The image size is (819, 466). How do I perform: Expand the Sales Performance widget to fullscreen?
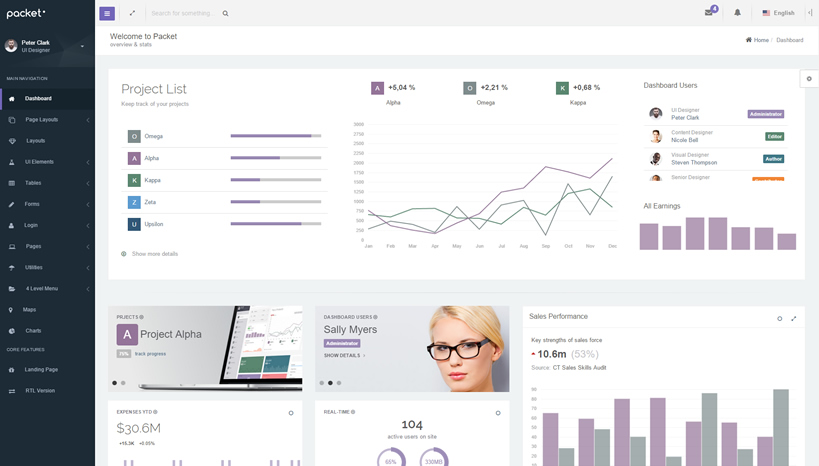[x=794, y=318]
